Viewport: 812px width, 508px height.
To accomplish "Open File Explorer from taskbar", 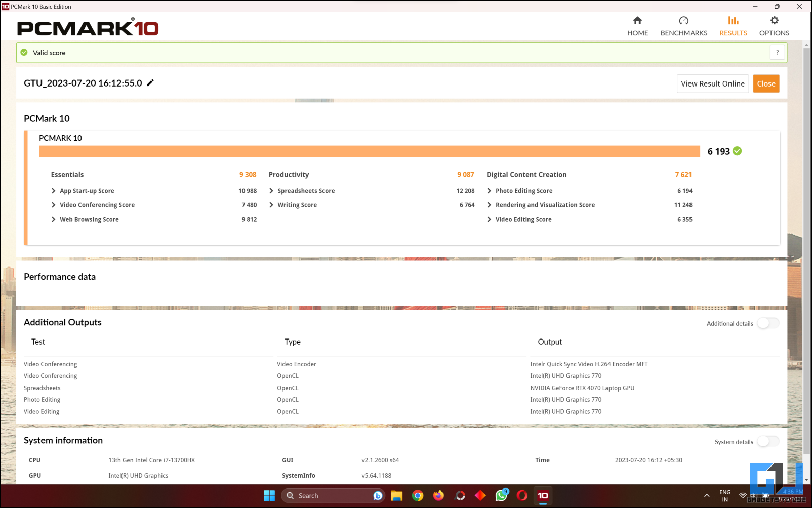I will click(397, 496).
